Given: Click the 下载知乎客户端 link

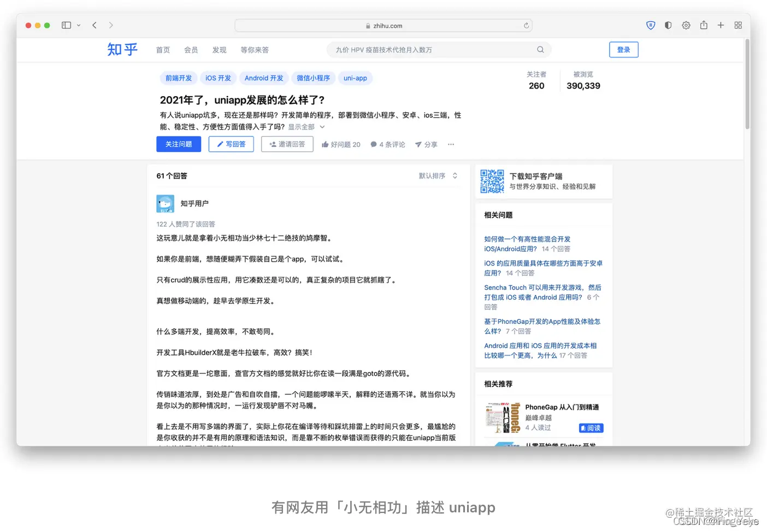Looking at the screenshot, I should 536,176.
